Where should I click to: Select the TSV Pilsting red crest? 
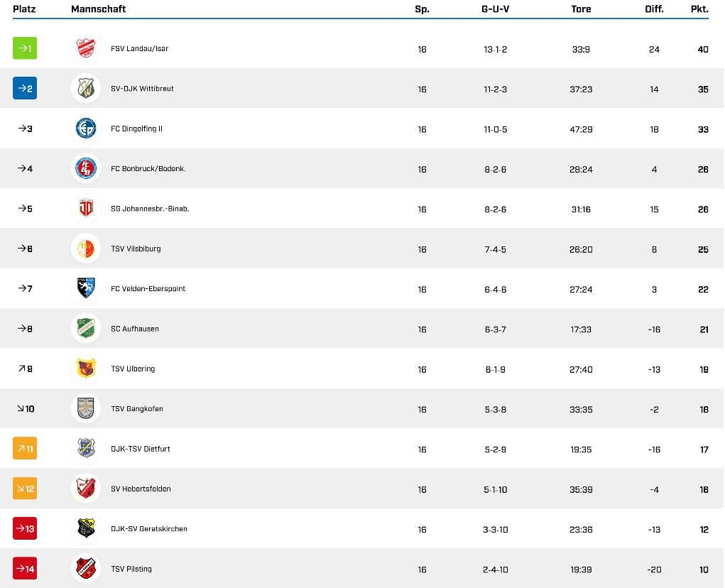[86, 569]
